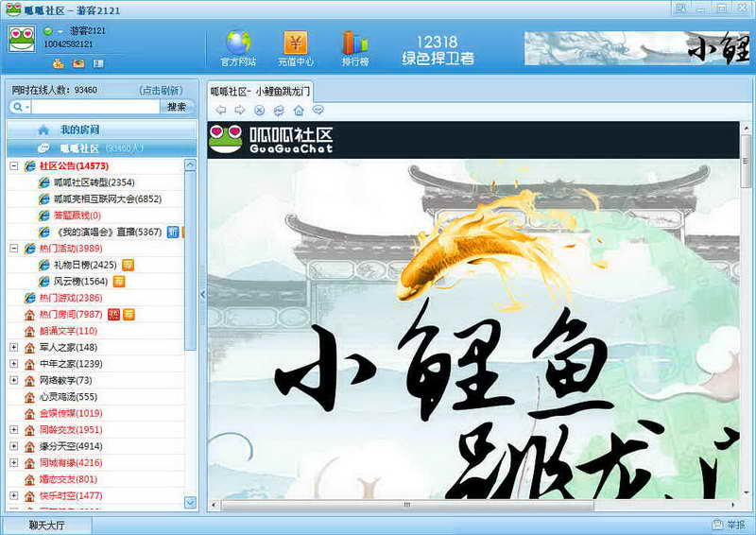This screenshot has height=535, width=756.
Task: Select the 我的房间 tab
Action: (x=102, y=129)
